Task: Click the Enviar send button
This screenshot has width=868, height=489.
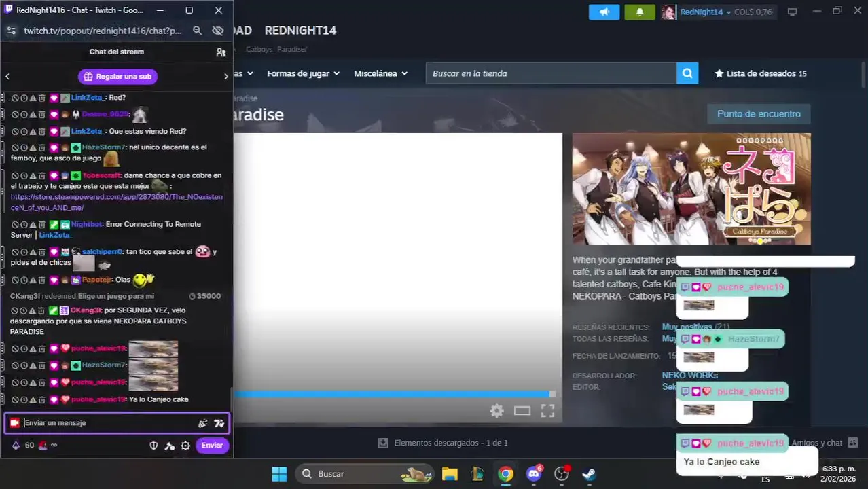Action: pos(212,446)
